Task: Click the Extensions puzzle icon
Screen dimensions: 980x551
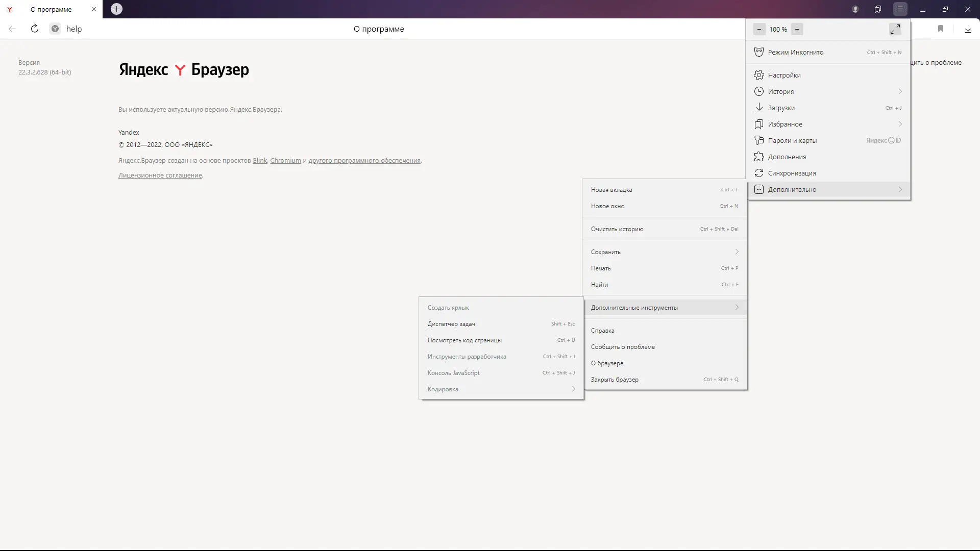Action: [x=759, y=157]
